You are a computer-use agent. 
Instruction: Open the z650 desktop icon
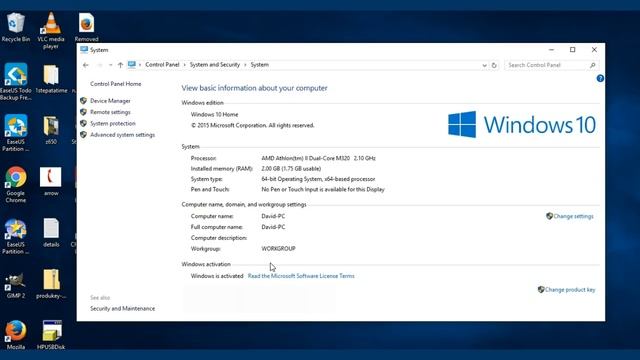click(x=51, y=130)
